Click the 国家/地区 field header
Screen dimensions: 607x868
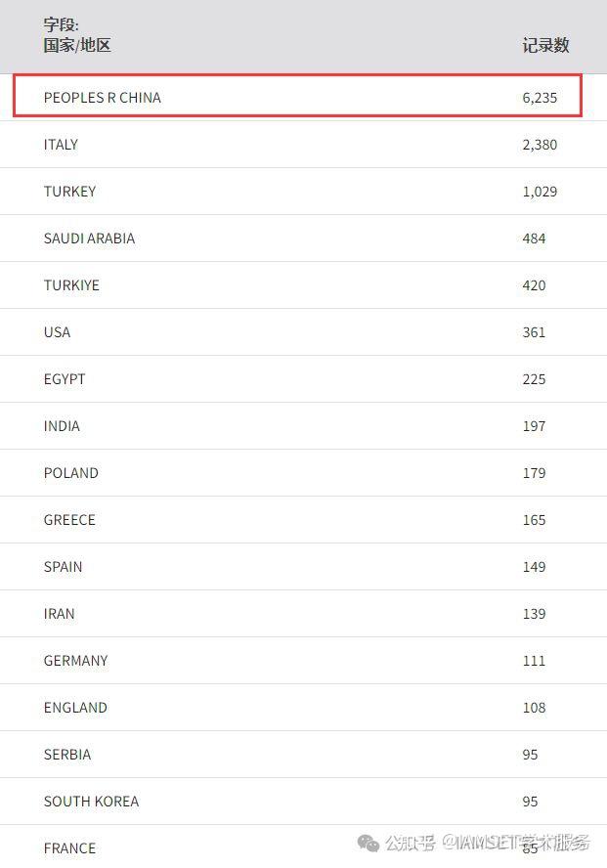77,45
